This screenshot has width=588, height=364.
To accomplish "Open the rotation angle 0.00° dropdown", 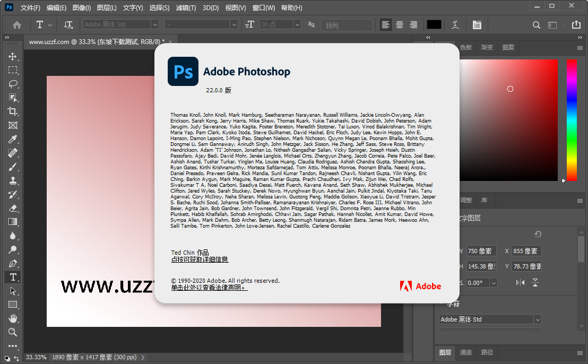I will click(494, 283).
